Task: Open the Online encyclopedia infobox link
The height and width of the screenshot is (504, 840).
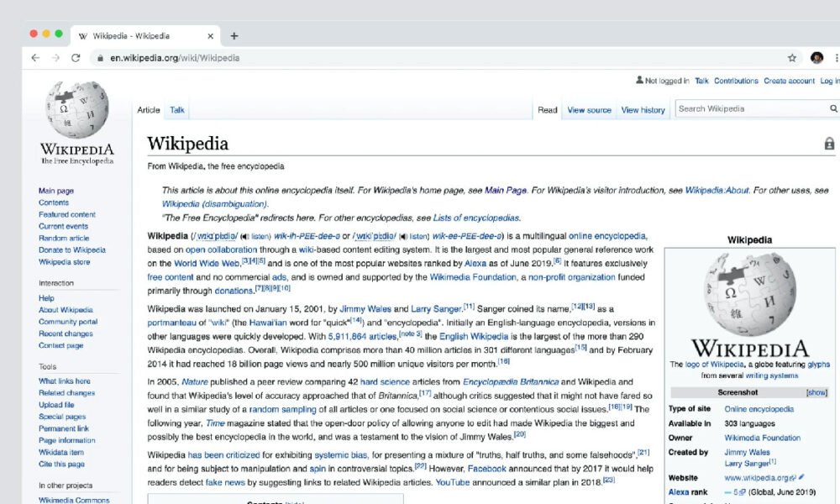Action: [759, 409]
